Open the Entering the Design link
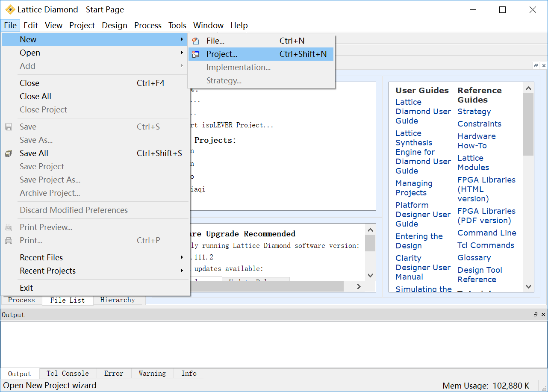This screenshot has height=392, width=548. [419, 241]
